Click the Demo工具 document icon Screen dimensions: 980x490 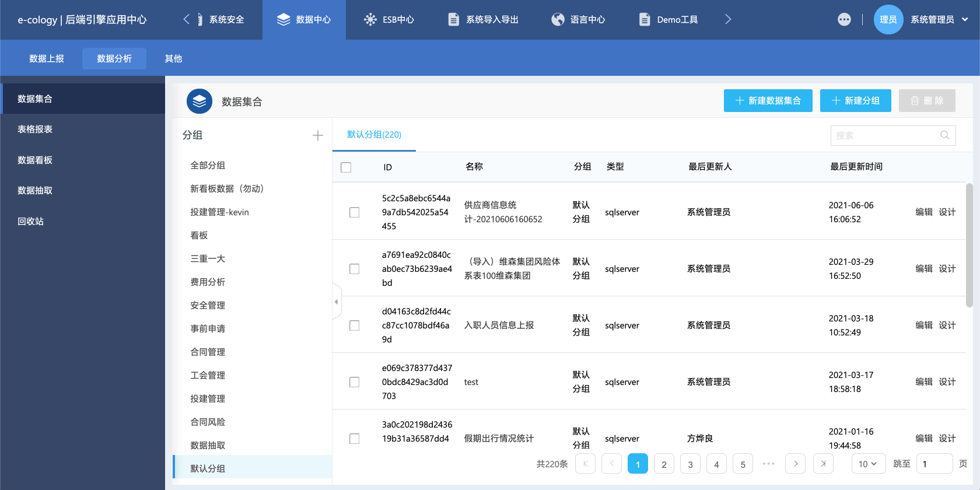pos(645,19)
